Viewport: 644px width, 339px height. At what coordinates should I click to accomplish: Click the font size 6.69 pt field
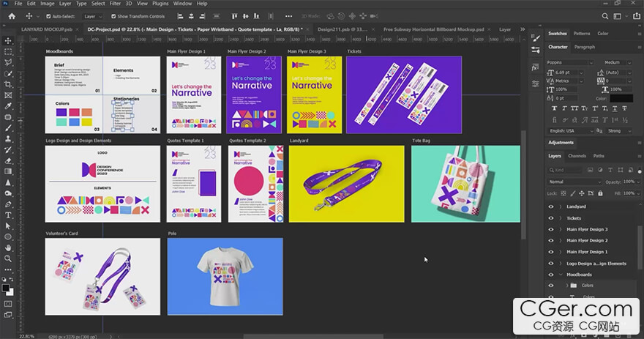566,72
